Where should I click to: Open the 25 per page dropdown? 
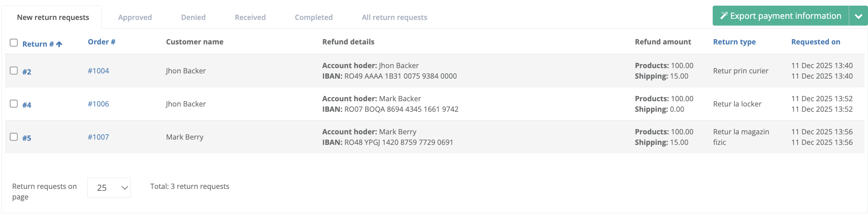[x=109, y=188]
